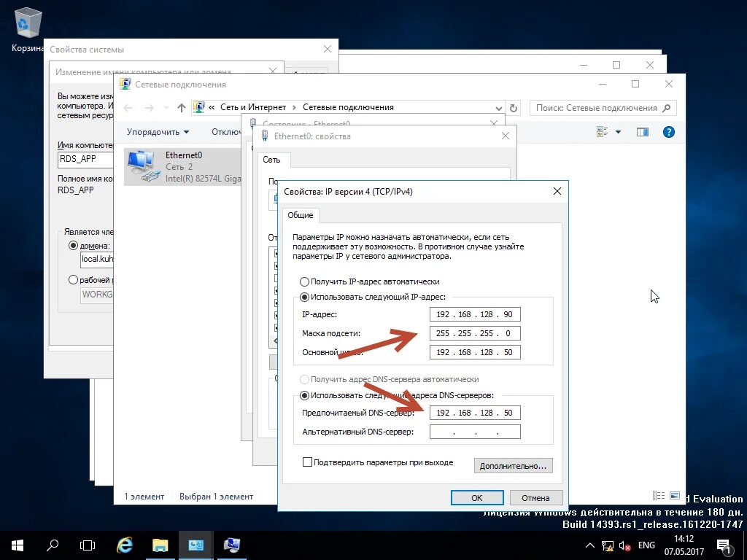Click IP address field 192.168.128.90
Viewport: 747px width, 560px height.
[475, 314]
